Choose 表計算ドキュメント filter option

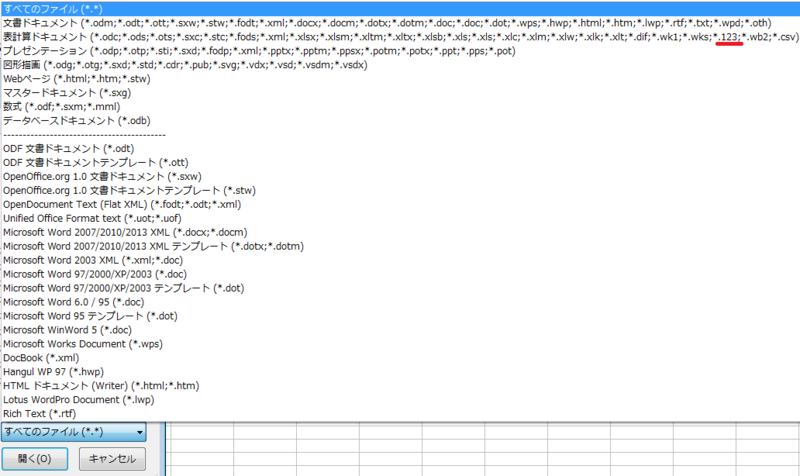pyautogui.click(x=400, y=37)
